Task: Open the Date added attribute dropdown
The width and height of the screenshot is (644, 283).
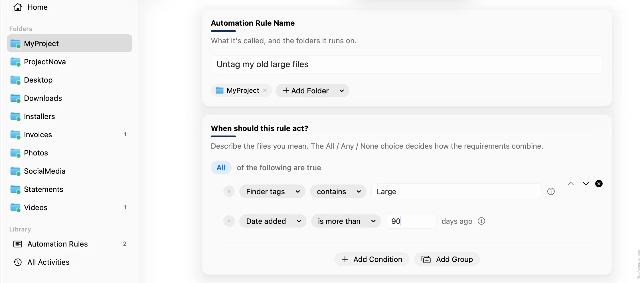Action: [x=273, y=221]
